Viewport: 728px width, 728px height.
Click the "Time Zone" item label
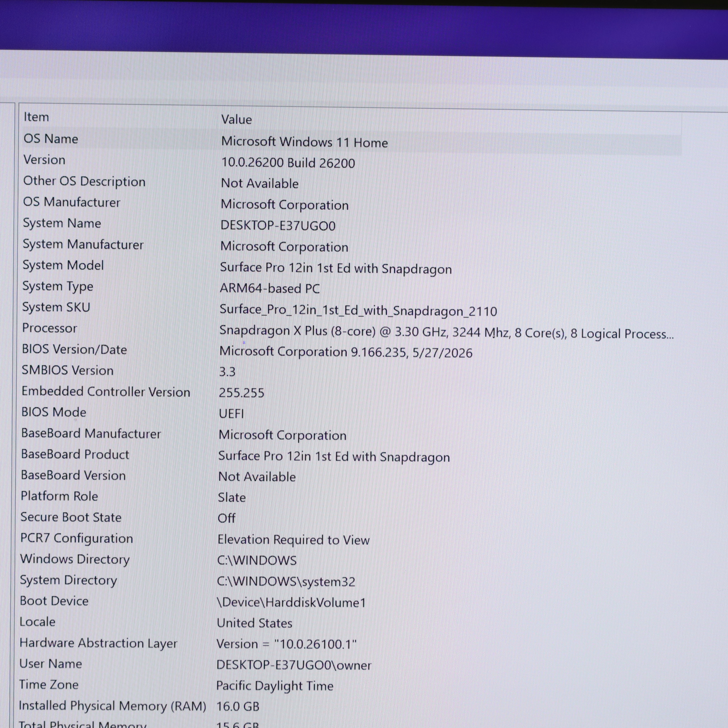[x=49, y=685]
